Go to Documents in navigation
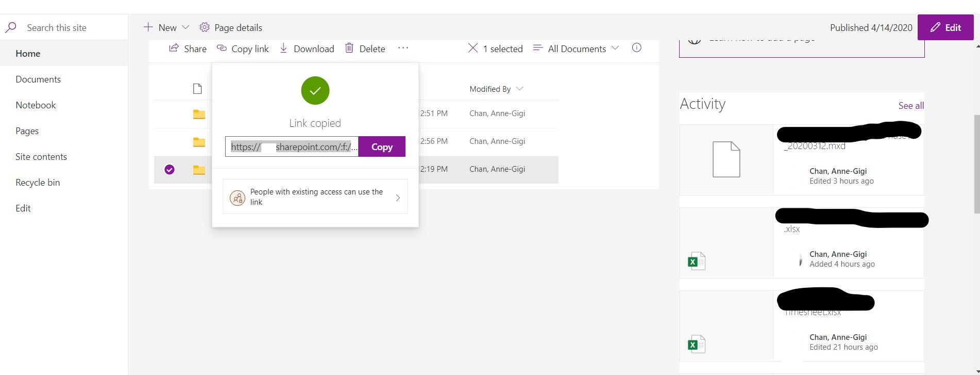The height and width of the screenshot is (375, 980). coord(38,79)
